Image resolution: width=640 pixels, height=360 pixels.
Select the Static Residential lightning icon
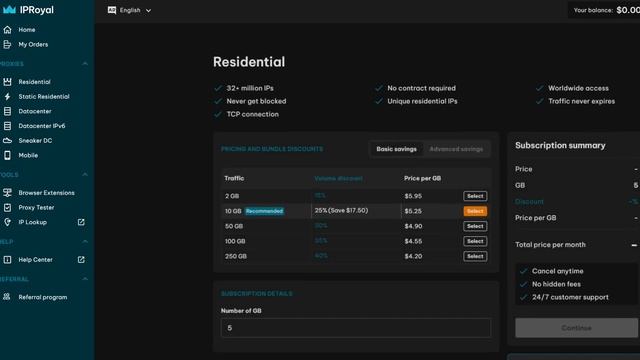coord(7,96)
